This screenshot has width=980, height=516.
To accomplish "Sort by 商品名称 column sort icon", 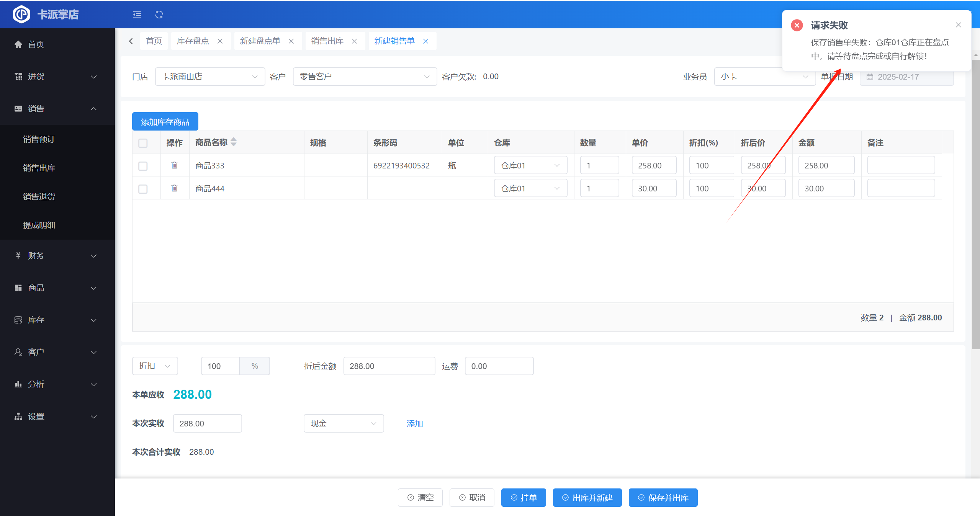I will coord(234,142).
